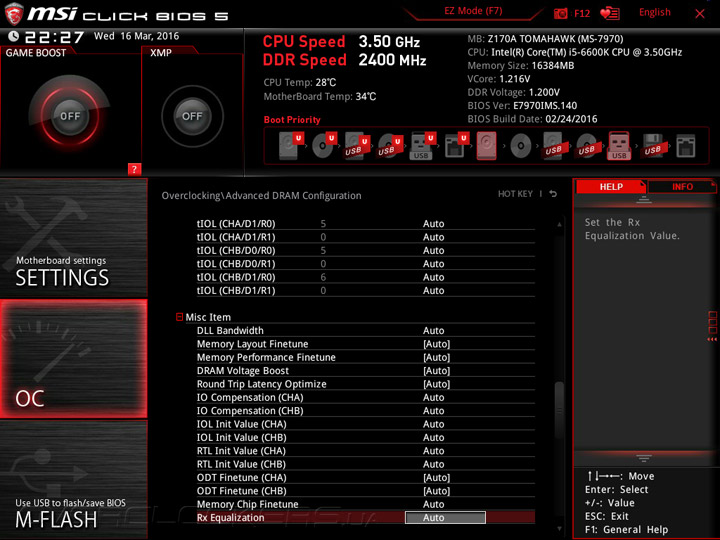This screenshot has width=720, height=540.
Task: Open ODT Finetune (CHB) [Auto] dropdown
Action: click(436, 491)
